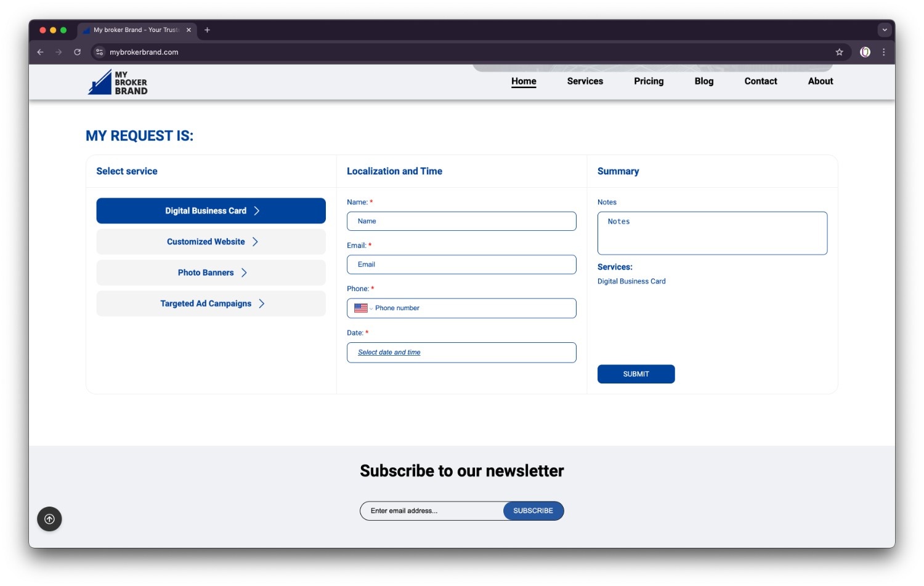924x586 pixels.
Task: Go back using the browser back arrow
Action: click(41, 52)
